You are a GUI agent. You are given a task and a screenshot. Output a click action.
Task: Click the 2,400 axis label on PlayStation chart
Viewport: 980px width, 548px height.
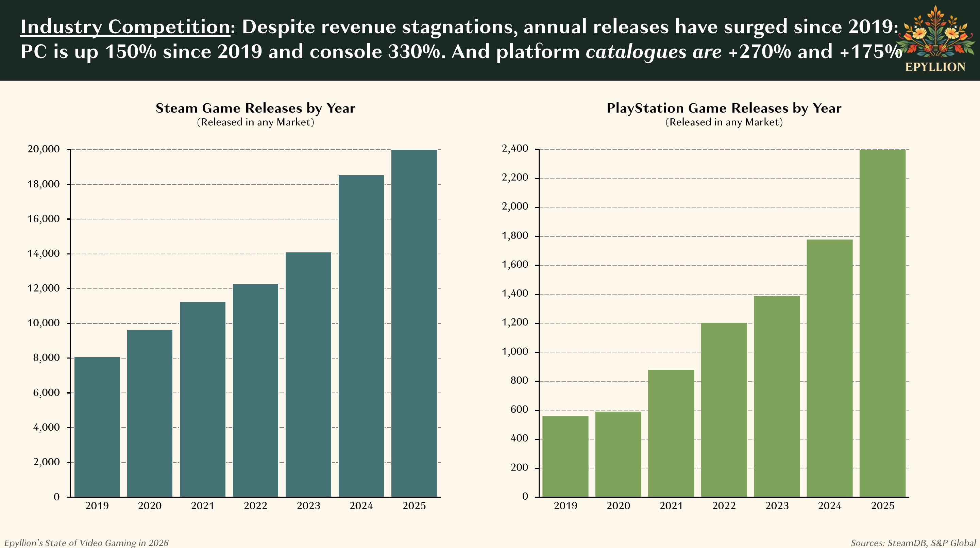[x=515, y=148]
